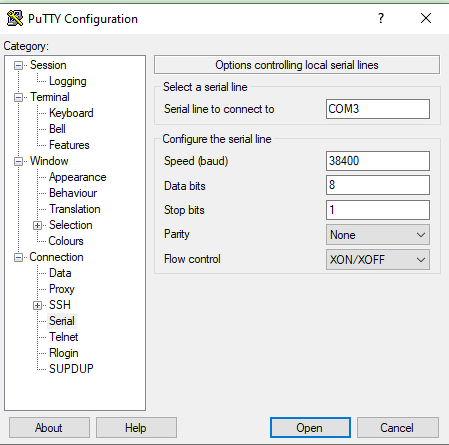Expand the Selection tree node

pos(37,226)
